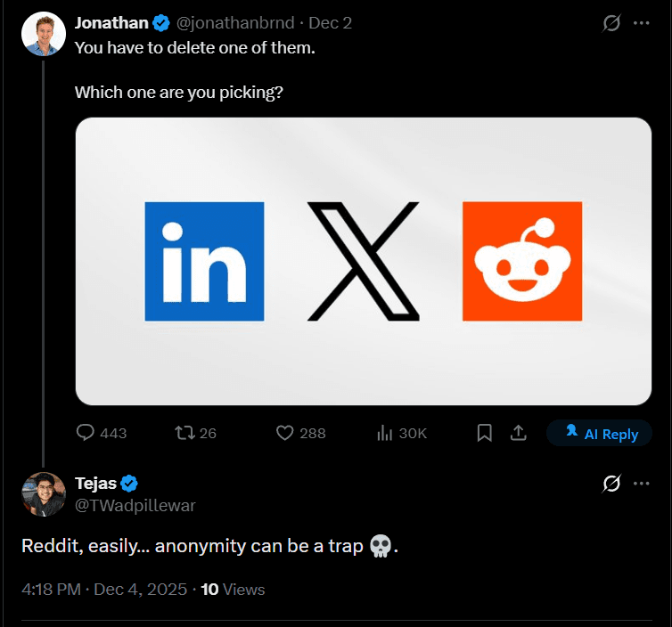Open more options menu on Jonathan's post
Viewport: 672px width, 627px height.
point(642,24)
